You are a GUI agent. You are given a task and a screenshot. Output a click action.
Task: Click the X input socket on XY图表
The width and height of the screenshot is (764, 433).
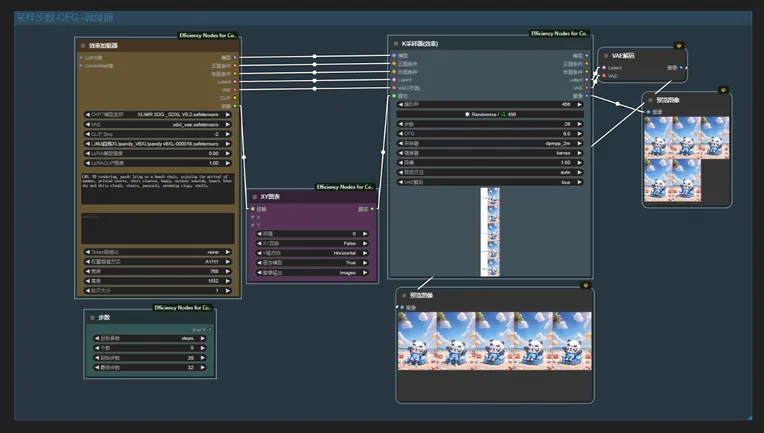252,217
